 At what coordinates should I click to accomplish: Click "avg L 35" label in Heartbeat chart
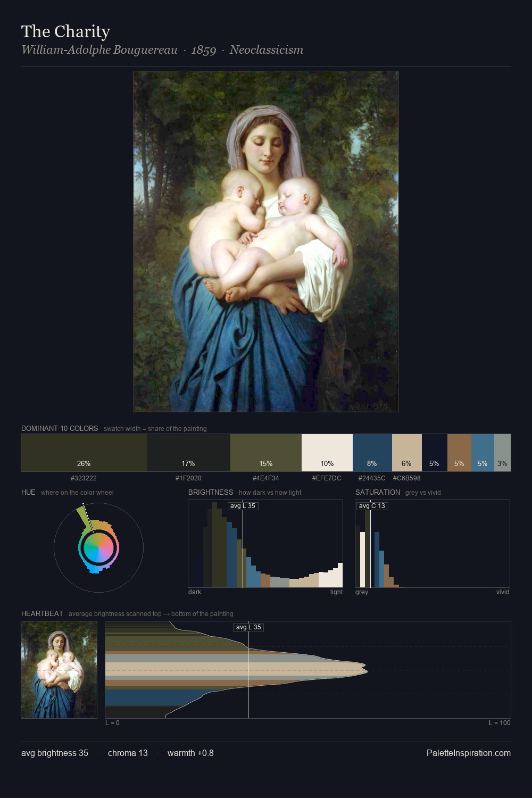pos(248,627)
